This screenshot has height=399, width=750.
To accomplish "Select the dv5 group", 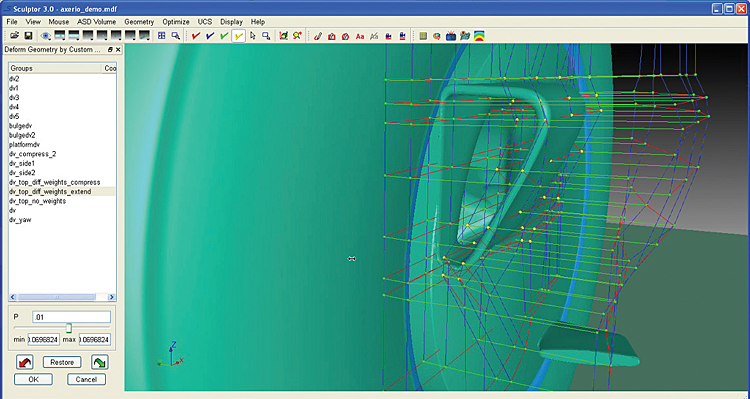I will click(x=62, y=116).
